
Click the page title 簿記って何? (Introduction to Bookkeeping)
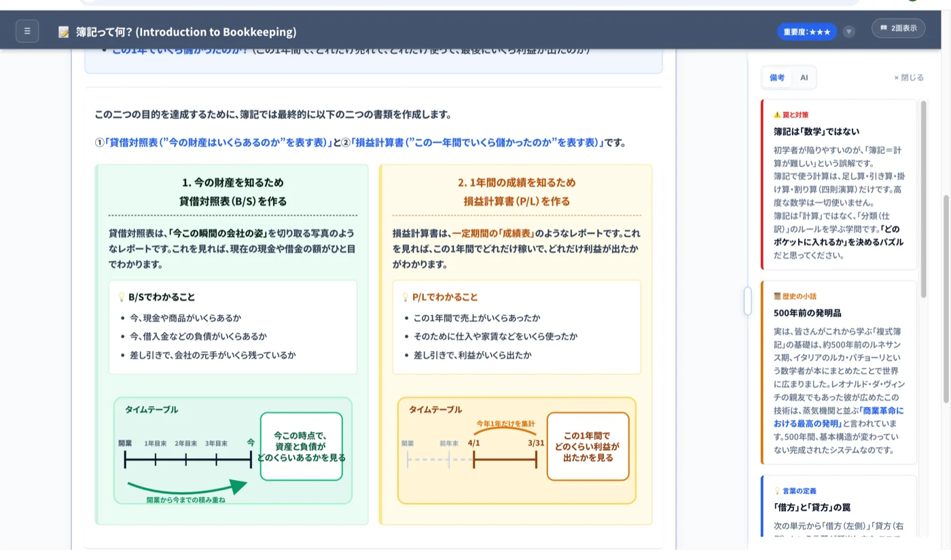(186, 32)
